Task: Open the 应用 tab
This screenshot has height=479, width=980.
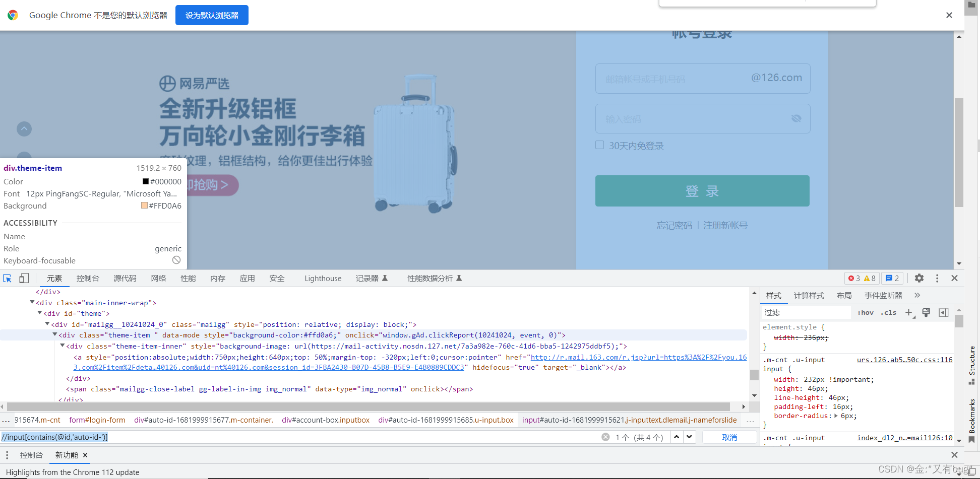Action: tap(247, 278)
